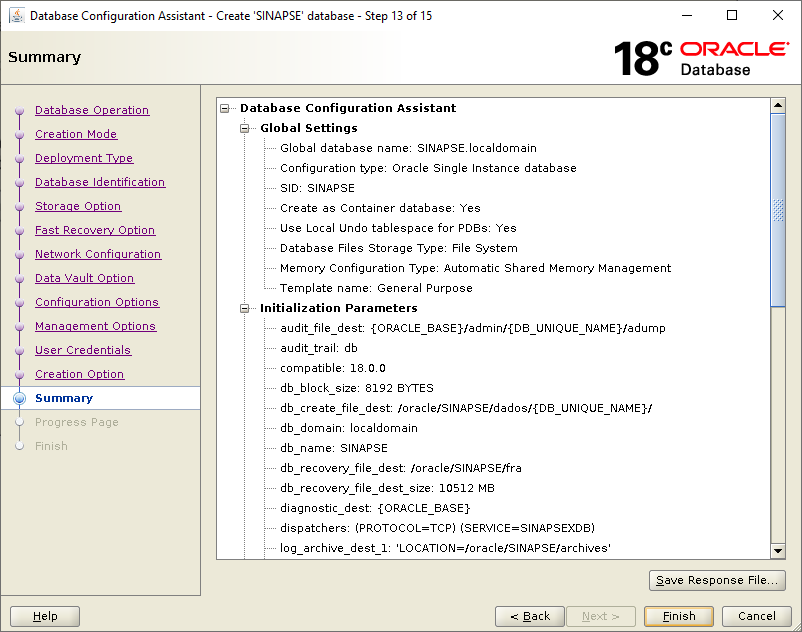The height and width of the screenshot is (632, 802).
Task: Select Memory Configuration Type row
Action: pos(475,268)
